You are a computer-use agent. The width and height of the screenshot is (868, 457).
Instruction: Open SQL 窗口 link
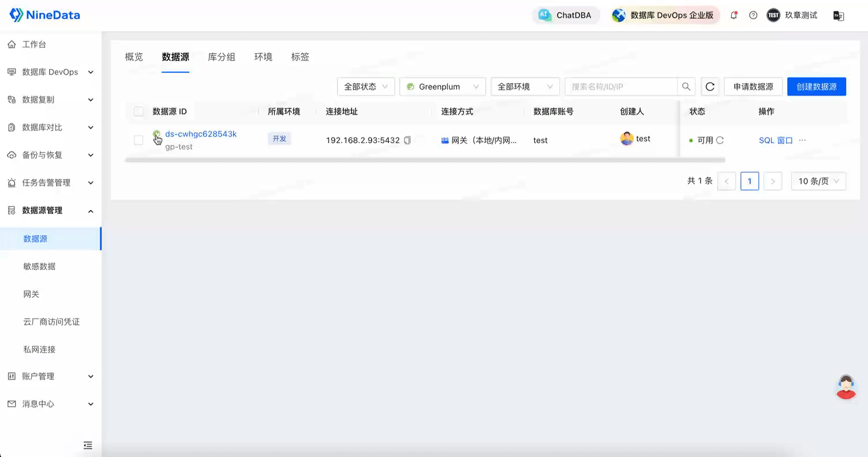(776, 140)
